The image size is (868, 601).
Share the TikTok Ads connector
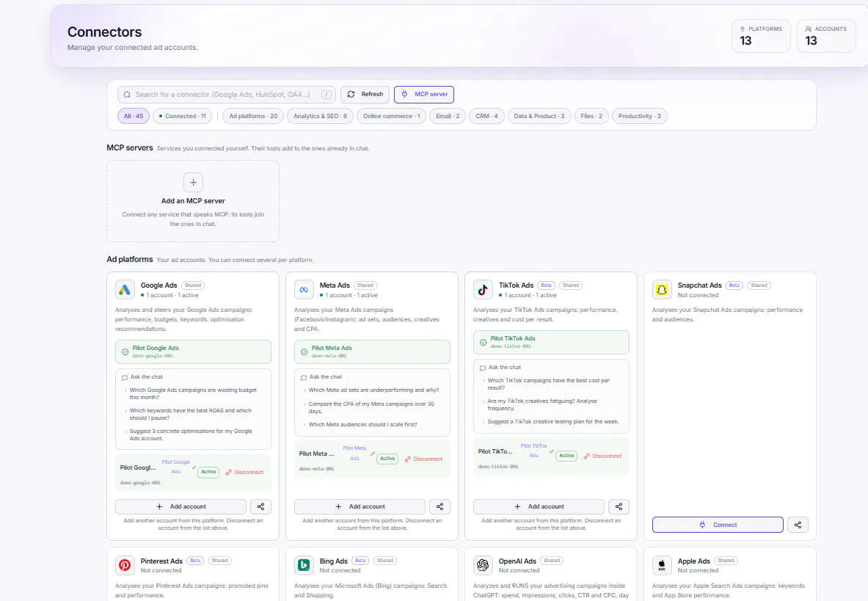coord(619,506)
